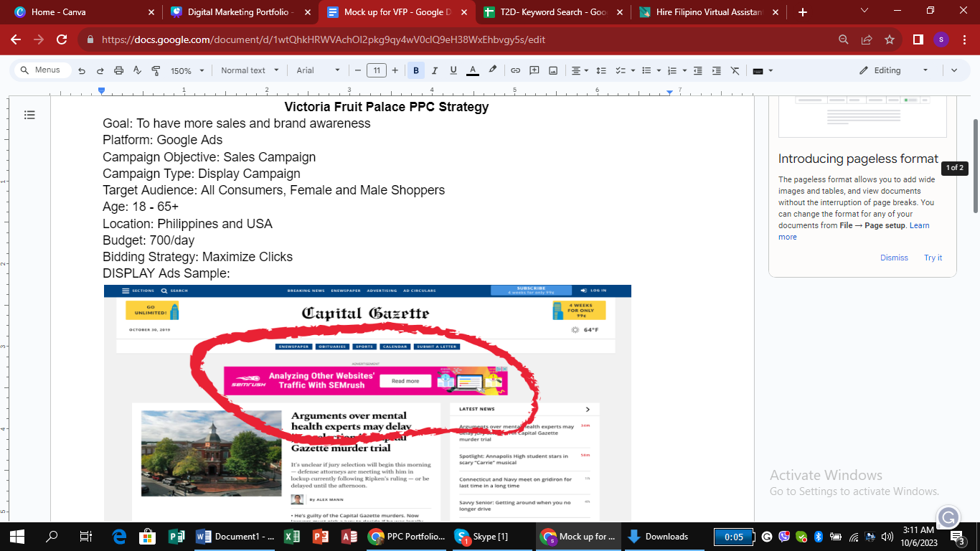Insert a link using the toolbar icon

(x=515, y=70)
